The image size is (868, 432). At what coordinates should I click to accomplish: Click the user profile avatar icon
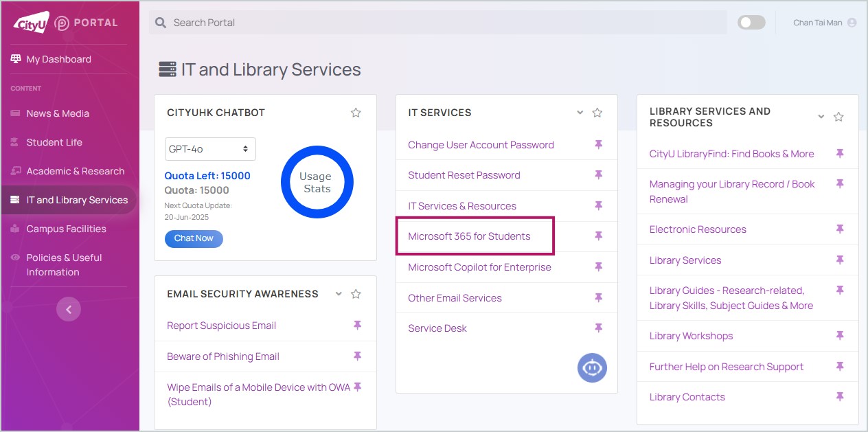pos(852,23)
